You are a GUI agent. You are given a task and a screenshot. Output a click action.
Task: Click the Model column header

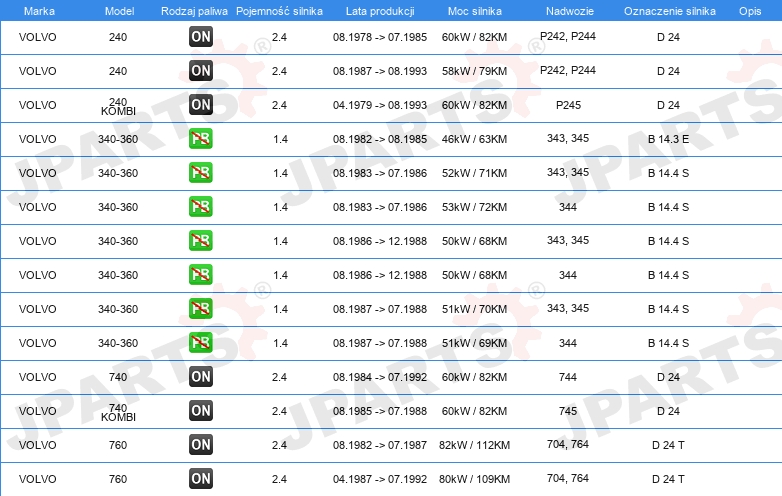[119, 11]
